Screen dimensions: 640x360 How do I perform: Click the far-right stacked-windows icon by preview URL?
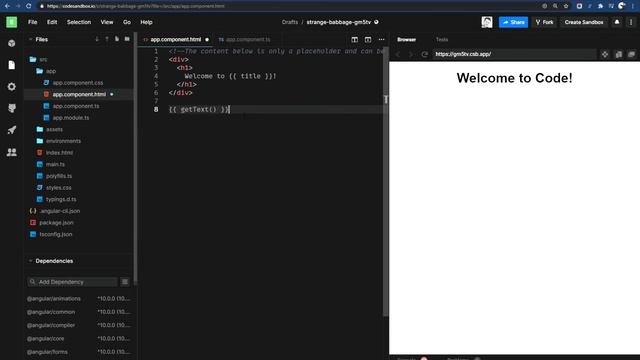pyautogui.click(x=631, y=54)
